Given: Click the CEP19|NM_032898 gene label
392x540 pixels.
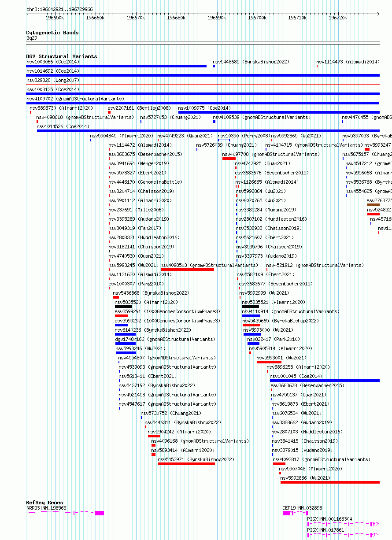Looking at the screenshot, I should coord(302,508).
